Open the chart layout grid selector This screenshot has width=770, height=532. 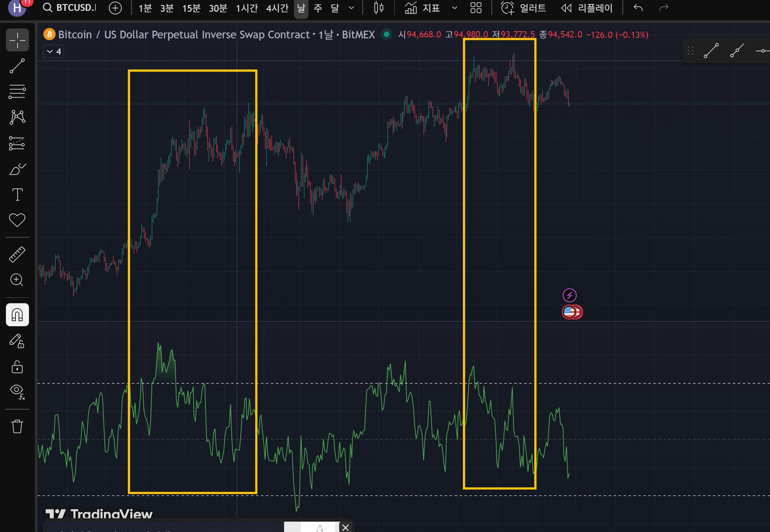tap(476, 8)
